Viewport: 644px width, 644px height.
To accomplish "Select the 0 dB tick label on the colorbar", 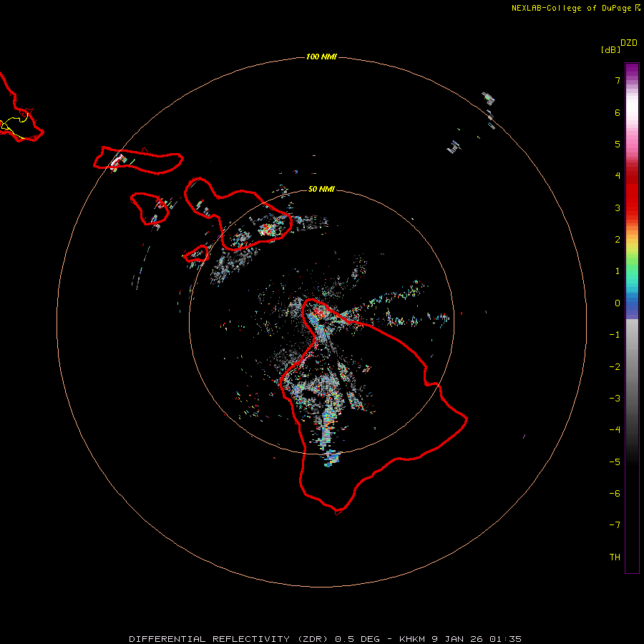I will 618,303.
